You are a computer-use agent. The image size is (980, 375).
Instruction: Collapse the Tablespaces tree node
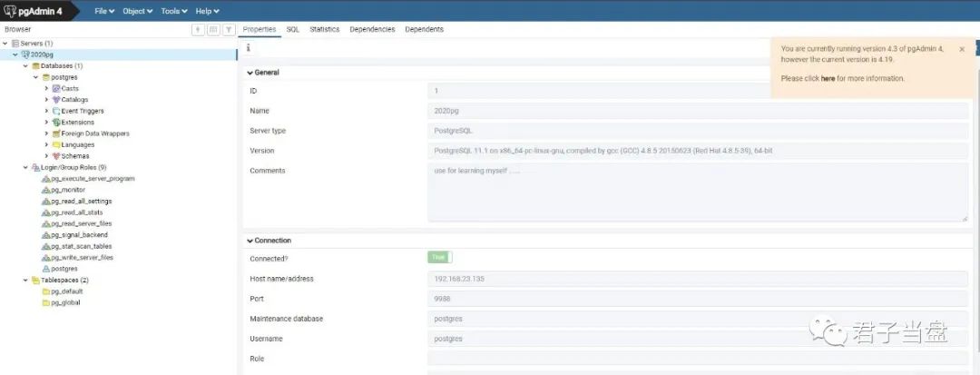pos(25,280)
